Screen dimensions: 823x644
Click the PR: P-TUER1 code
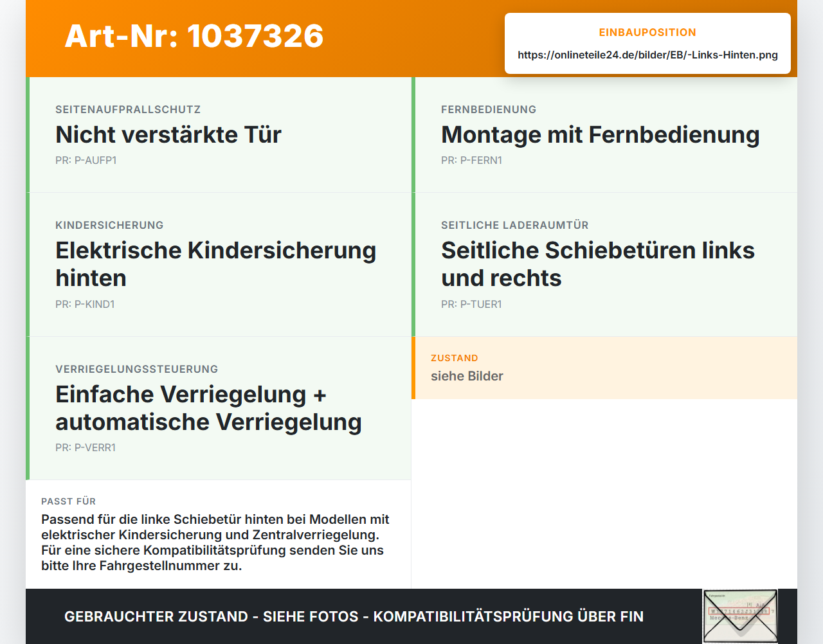click(471, 305)
